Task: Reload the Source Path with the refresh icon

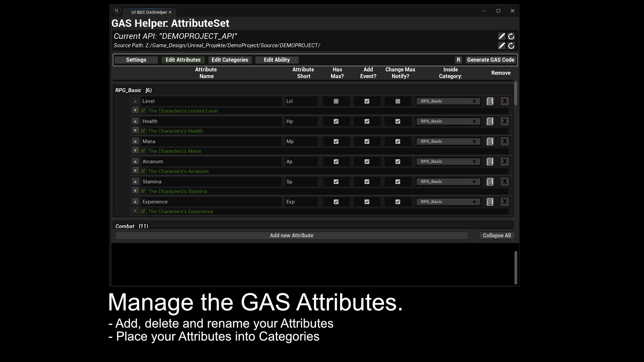Action: (x=511, y=46)
